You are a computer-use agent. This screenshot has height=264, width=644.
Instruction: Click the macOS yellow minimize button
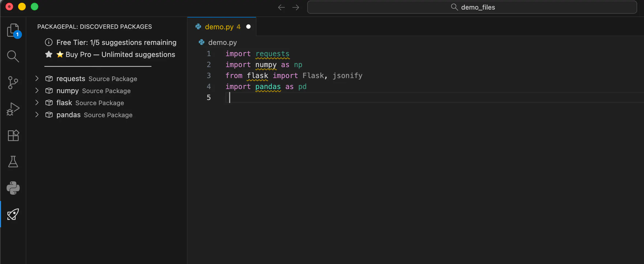[22, 7]
